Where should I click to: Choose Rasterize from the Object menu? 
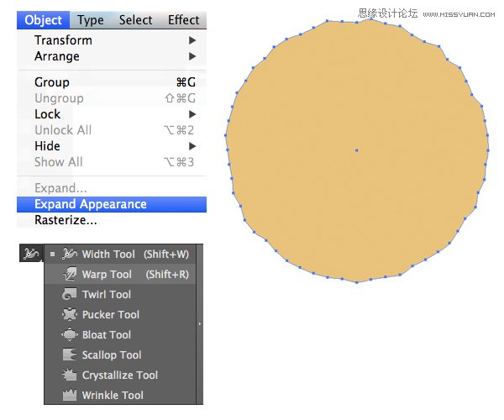66,220
